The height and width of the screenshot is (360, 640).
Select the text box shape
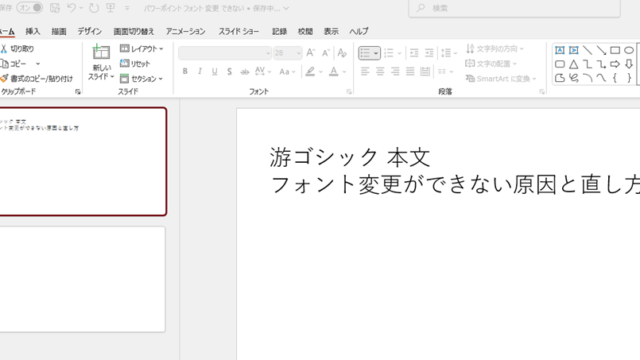click(x=560, y=50)
